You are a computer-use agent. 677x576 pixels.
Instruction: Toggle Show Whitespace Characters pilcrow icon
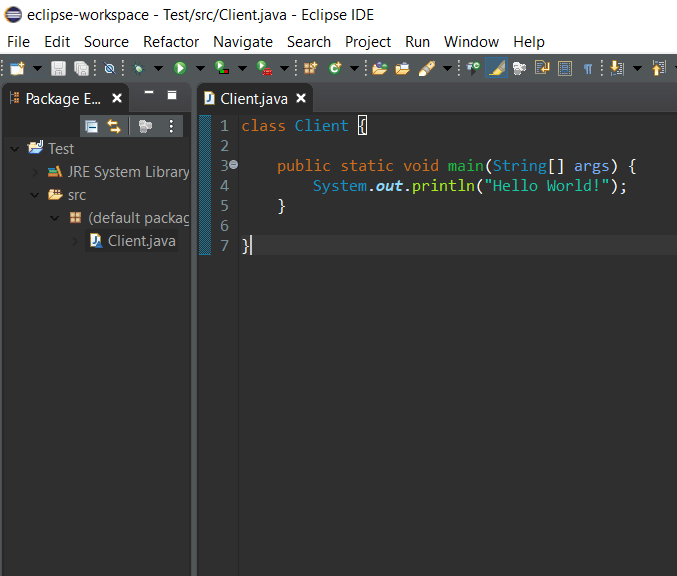click(x=588, y=69)
